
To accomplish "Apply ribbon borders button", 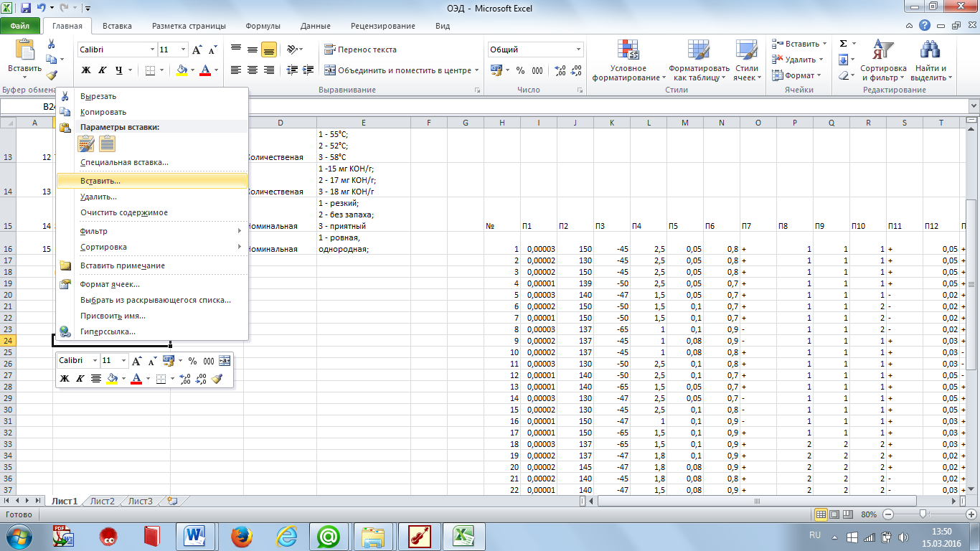I will tap(150, 70).
